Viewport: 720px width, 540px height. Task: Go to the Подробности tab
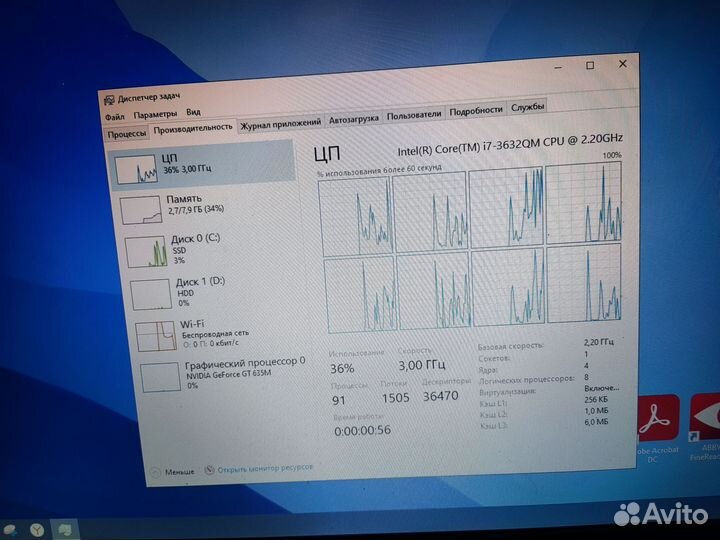click(x=476, y=111)
